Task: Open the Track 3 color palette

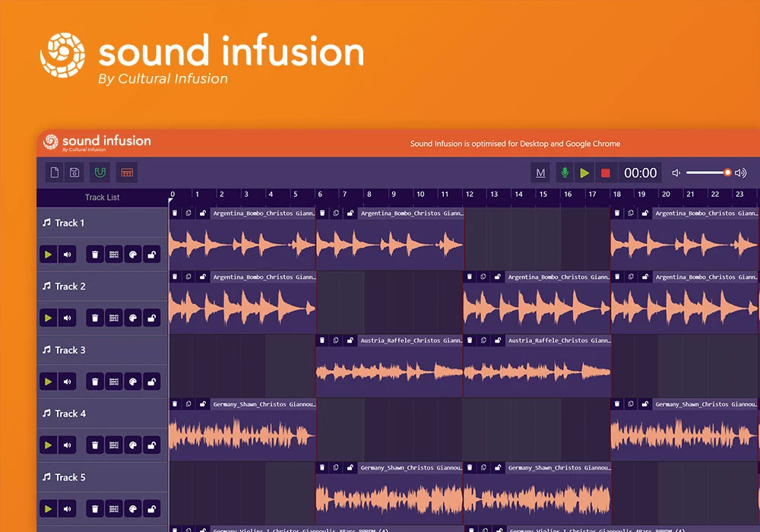Action: (133, 382)
